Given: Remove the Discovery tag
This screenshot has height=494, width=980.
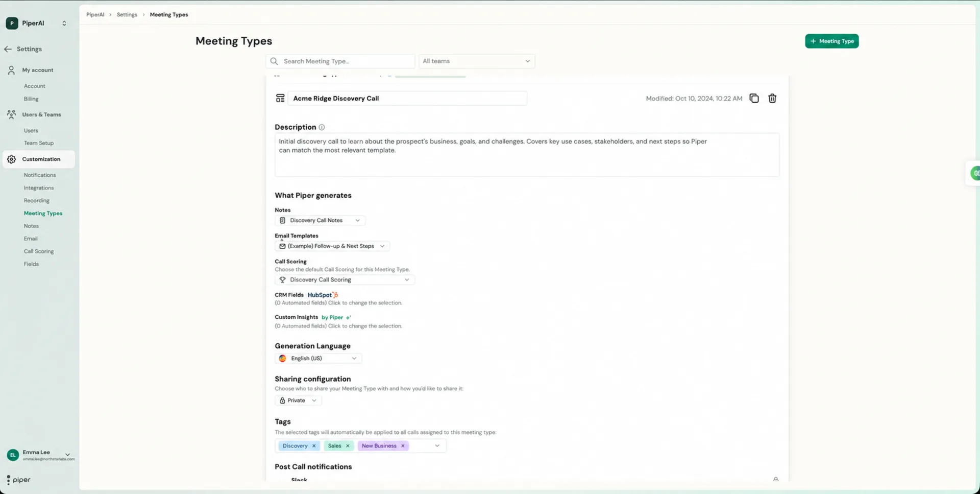Looking at the screenshot, I should pos(314,446).
